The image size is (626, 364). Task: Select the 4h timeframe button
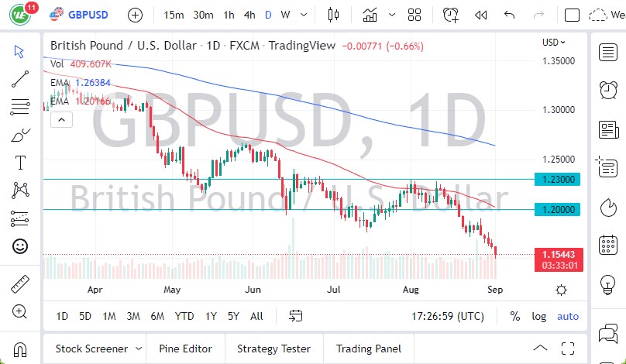pyautogui.click(x=249, y=15)
